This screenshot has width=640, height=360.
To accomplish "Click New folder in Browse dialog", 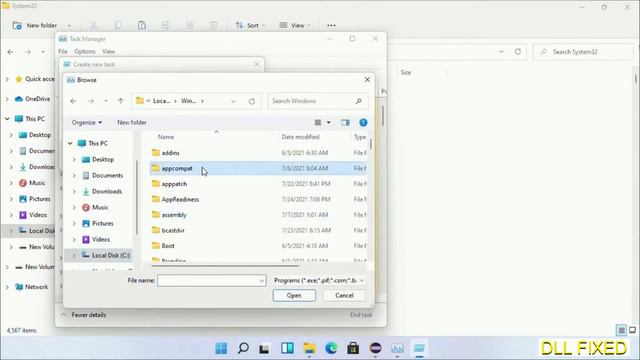I will [132, 122].
